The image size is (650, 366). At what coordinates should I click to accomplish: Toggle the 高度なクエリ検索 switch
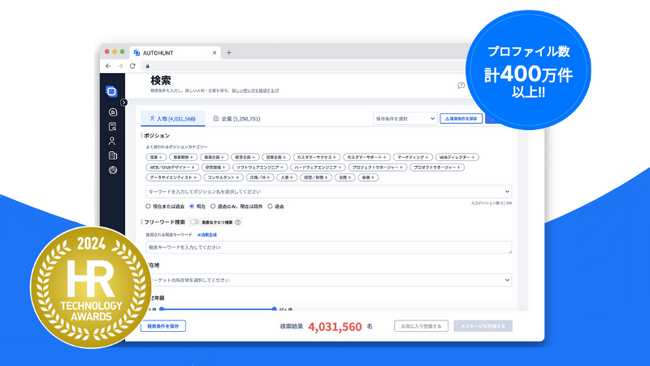click(194, 222)
